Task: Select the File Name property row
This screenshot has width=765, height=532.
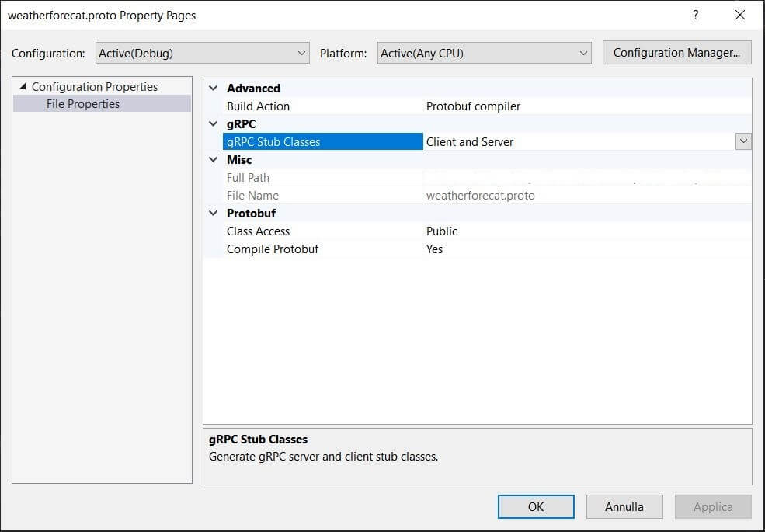Action: [x=252, y=196]
